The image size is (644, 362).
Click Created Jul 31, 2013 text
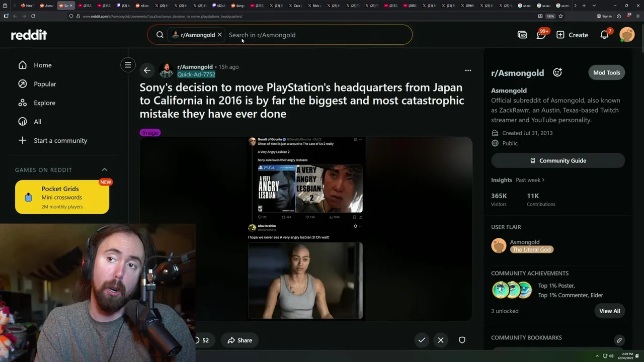[527, 133]
